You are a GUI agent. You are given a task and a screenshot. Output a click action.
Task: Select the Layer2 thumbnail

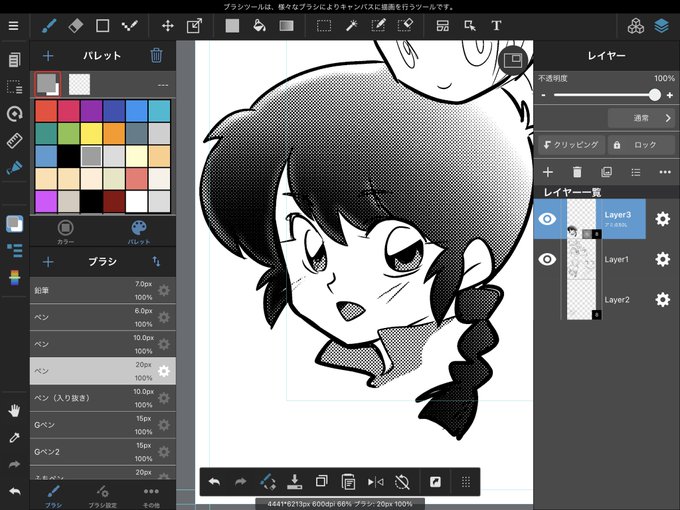[582, 300]
